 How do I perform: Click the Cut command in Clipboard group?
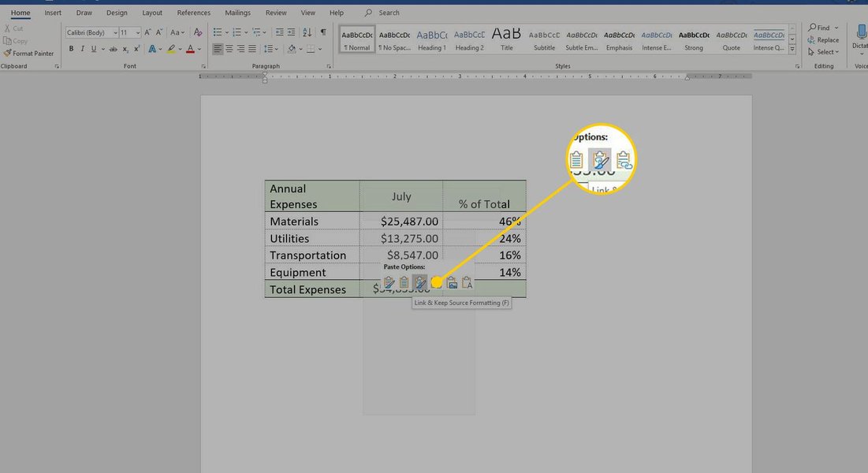pyautogui.click(x=14, y=28)
